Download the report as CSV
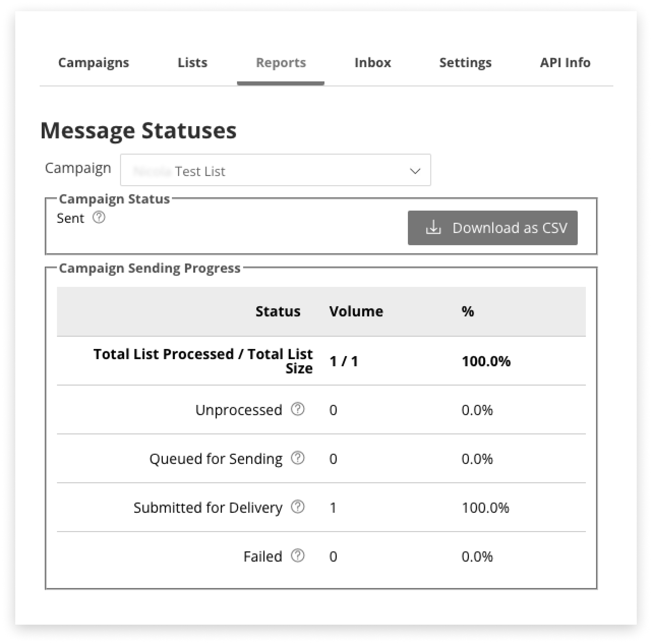Image resolution: width=652 pixels, height=644 pixels. click(x=492, y=228)
